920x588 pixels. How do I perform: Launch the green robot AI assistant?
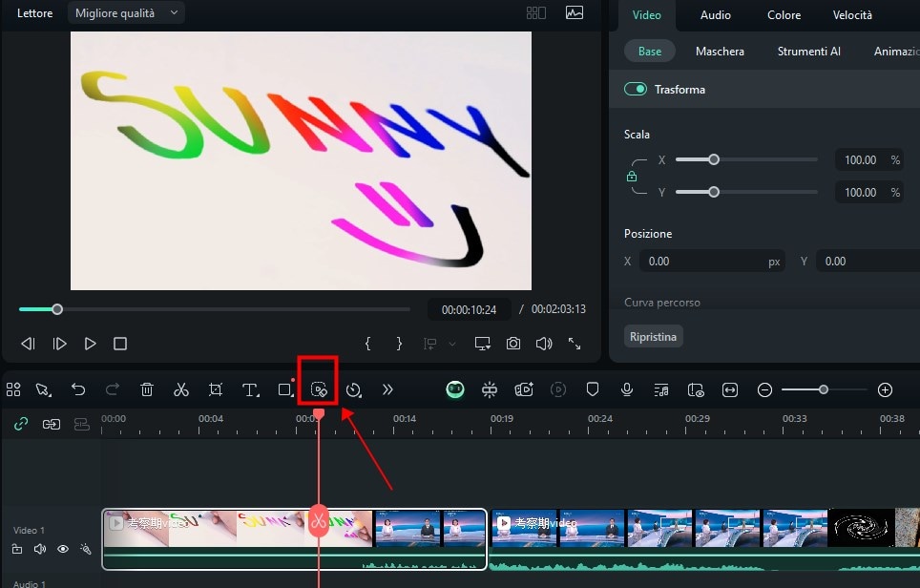[x=455, y=389]
